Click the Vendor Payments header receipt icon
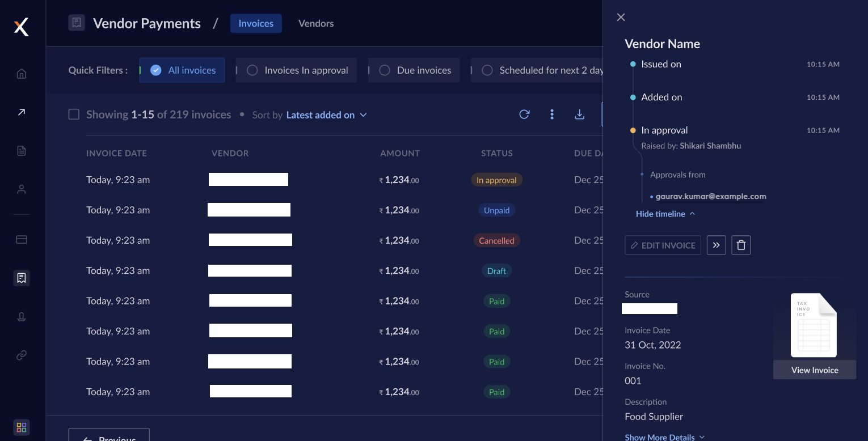 (77, 23)
